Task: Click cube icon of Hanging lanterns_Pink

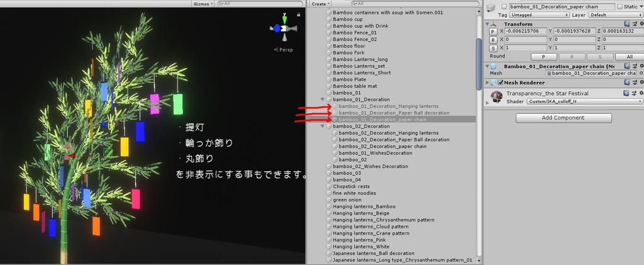Action: tap(329, 240)
